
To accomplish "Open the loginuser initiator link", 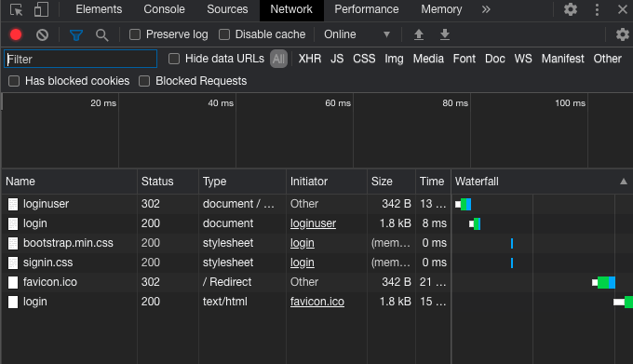I will [313, 223].
